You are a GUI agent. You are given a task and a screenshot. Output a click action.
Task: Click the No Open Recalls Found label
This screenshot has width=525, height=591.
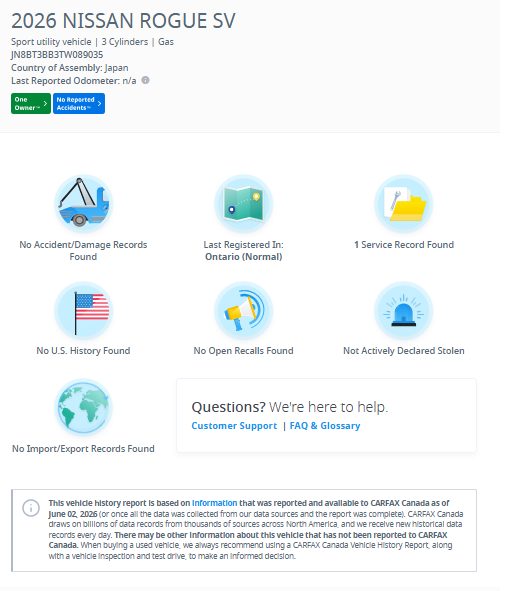pos(243,351)
